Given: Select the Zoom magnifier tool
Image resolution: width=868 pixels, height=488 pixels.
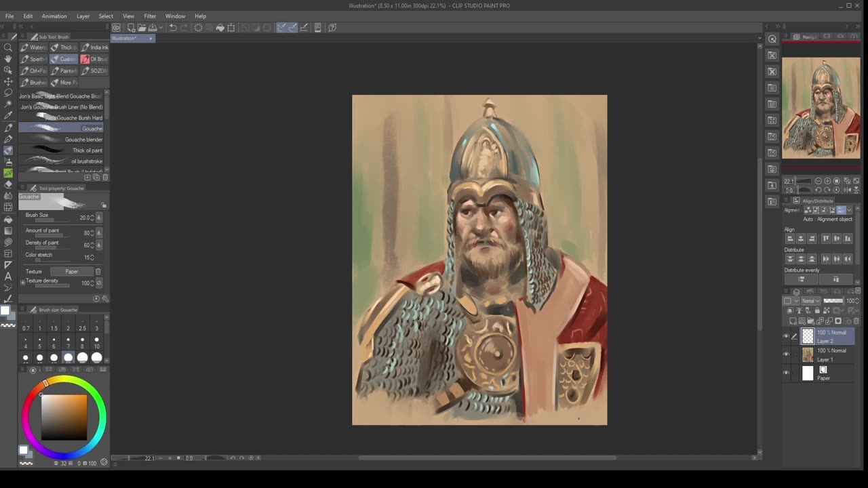Looking at the screenshot, I should [x=8, y=47].
